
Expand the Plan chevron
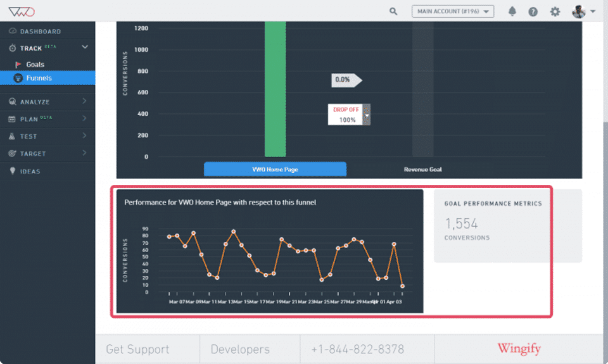pos(84,118)
